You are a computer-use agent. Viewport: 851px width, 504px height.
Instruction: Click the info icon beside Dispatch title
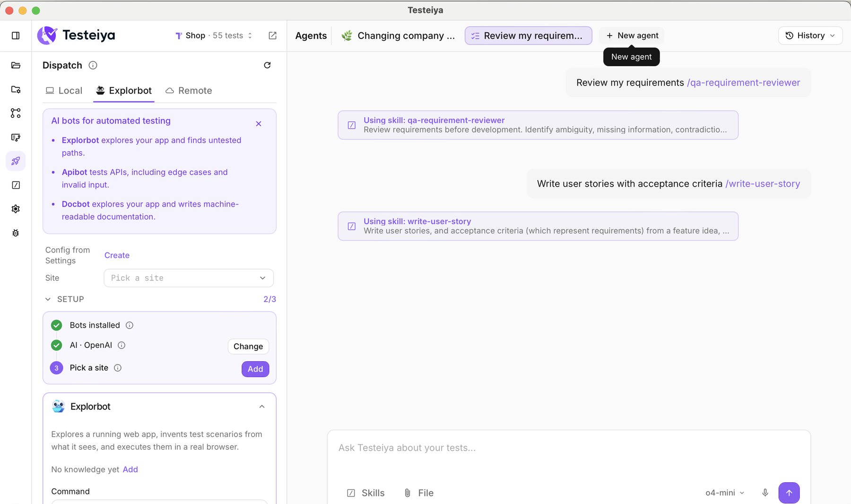point(93,65)
